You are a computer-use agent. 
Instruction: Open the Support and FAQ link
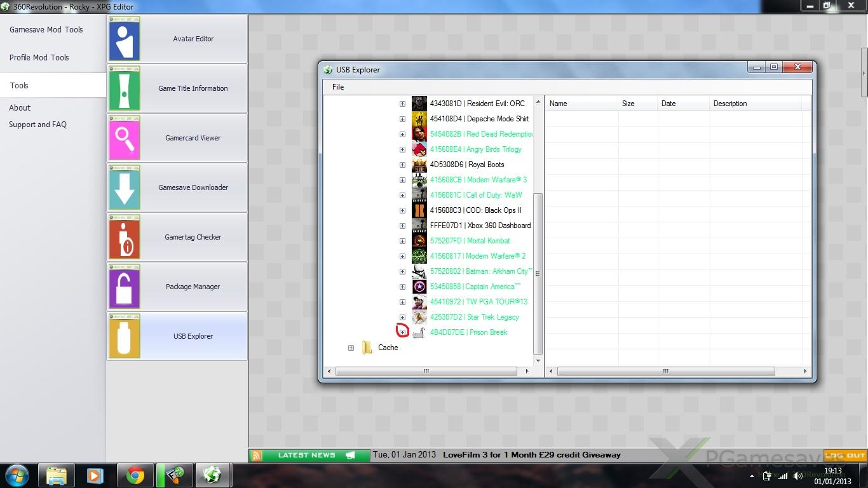pyautogui.click(x=37, y=125)
